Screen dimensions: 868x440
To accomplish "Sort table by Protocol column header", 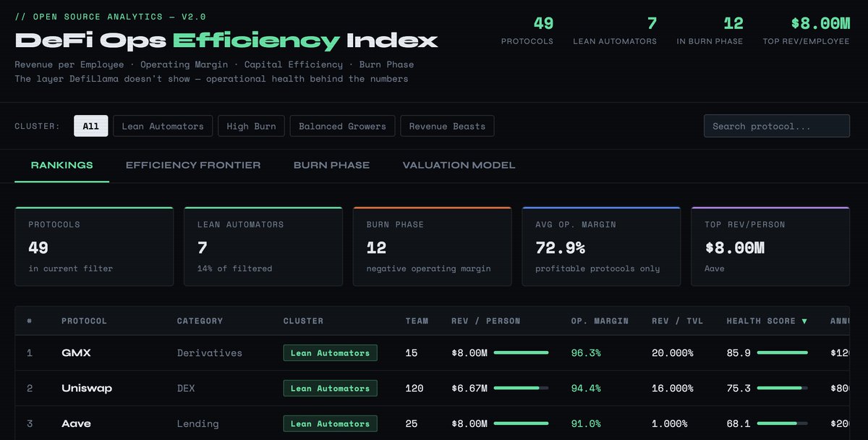I will pyautogui.click(x=84, y=321).
